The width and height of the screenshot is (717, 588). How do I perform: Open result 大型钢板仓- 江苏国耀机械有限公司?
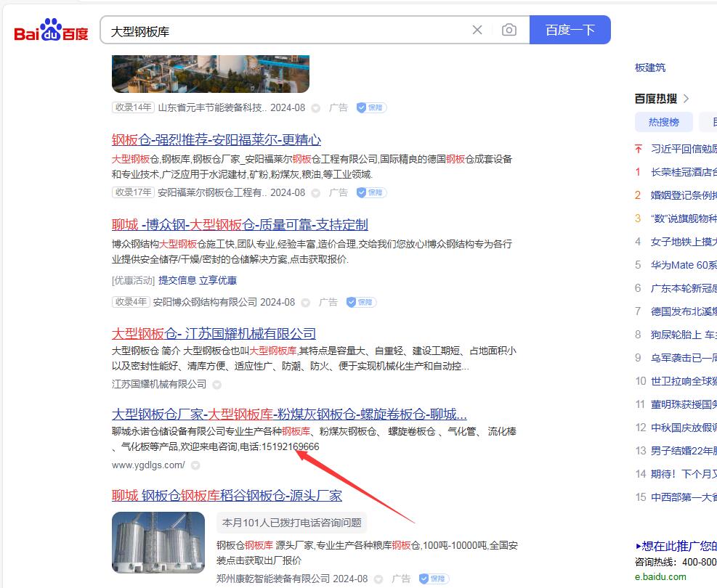tap(214, 333)
